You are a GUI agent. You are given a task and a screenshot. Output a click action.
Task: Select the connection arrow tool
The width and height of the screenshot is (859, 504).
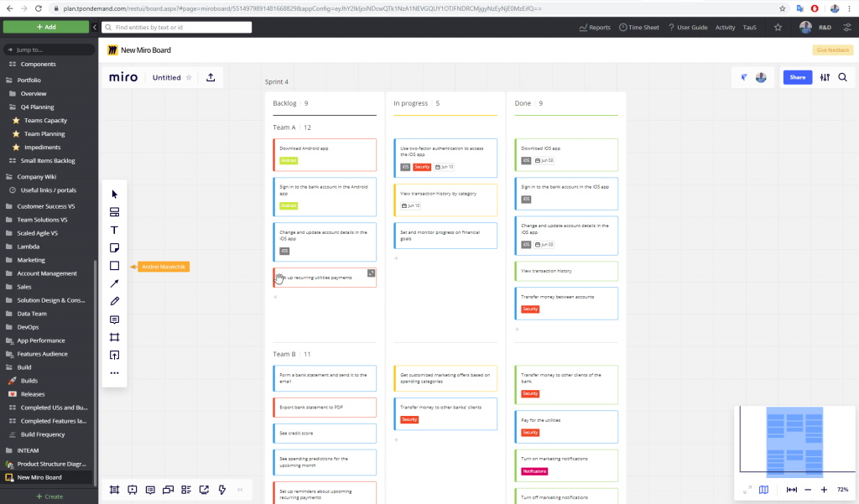114,283
